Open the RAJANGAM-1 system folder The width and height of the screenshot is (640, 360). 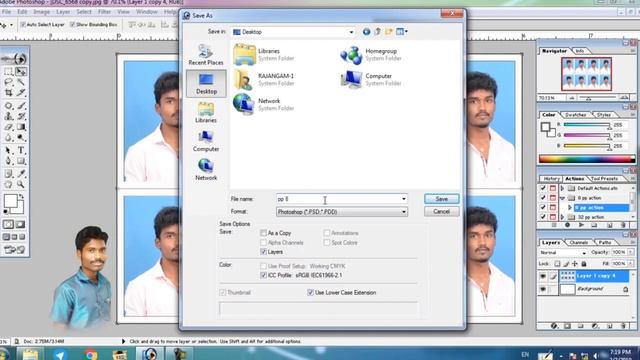(264, 80)
